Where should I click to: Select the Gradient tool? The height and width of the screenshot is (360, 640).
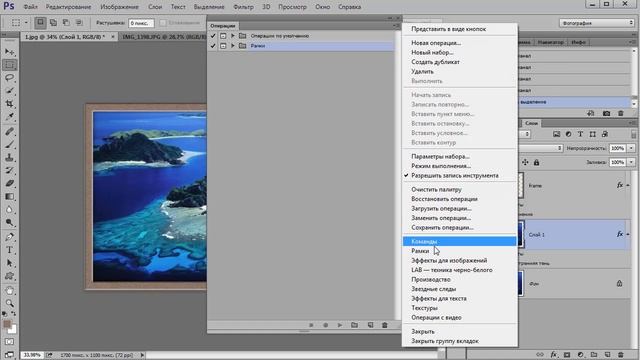tap(9, 196)
